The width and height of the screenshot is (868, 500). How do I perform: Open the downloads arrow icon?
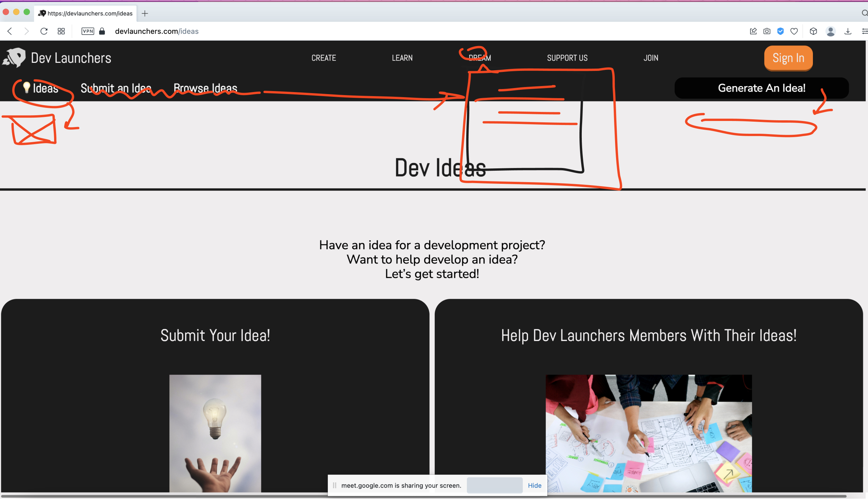848,31
